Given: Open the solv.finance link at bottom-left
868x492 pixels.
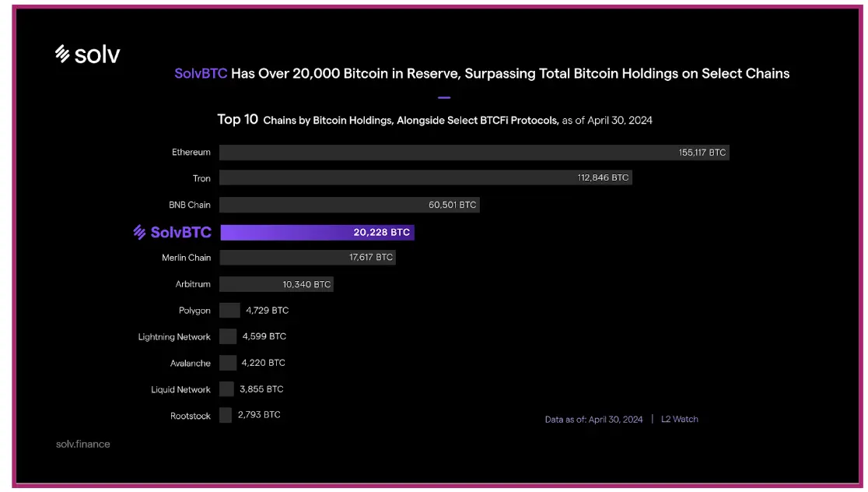Looking at the screenshot, I should click(82, 445).
